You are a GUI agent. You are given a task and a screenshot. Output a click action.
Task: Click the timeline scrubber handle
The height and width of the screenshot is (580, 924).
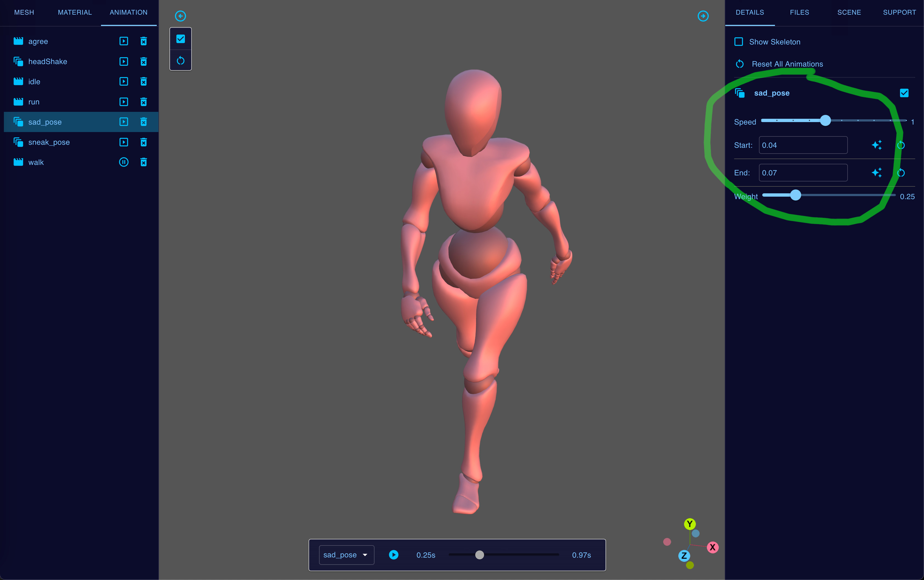point(479,555)
